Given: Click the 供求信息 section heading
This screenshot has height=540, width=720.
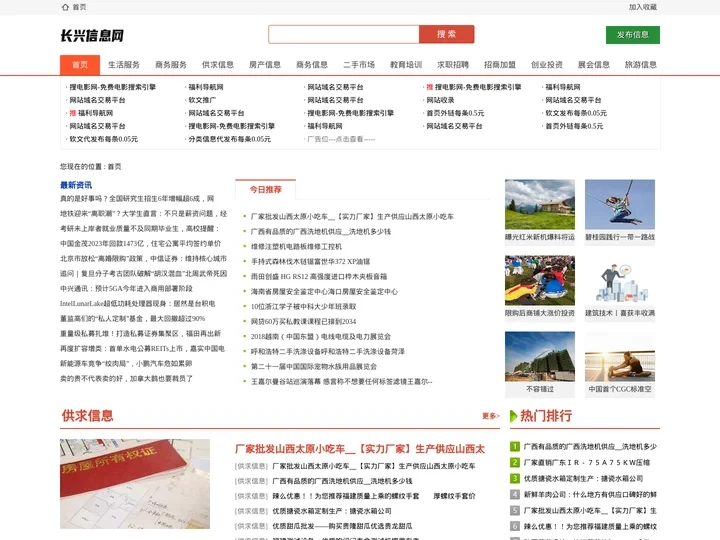Looking at the screenshot, I should [88, 416].
